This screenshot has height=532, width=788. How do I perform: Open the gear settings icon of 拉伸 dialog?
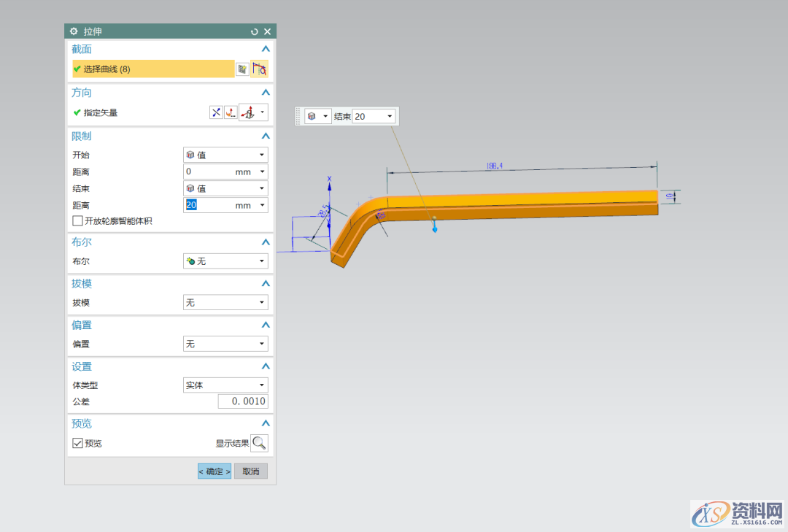(74, 31)
